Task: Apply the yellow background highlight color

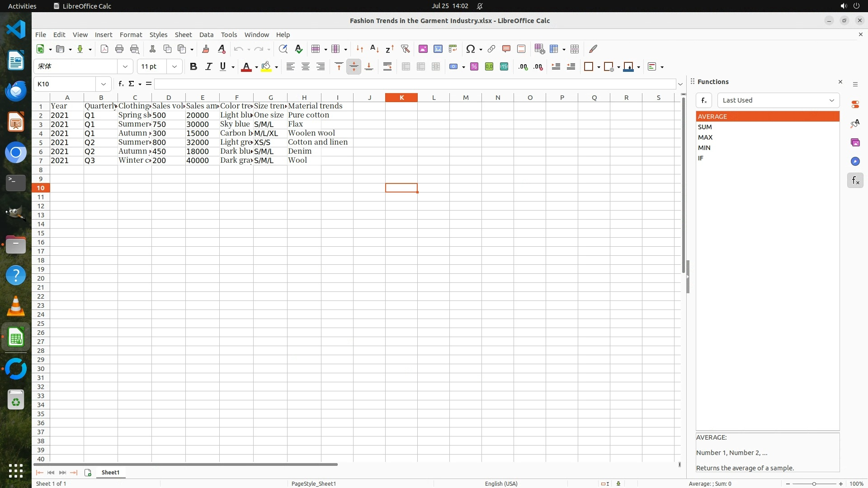Action: click(x=266, y=66)
